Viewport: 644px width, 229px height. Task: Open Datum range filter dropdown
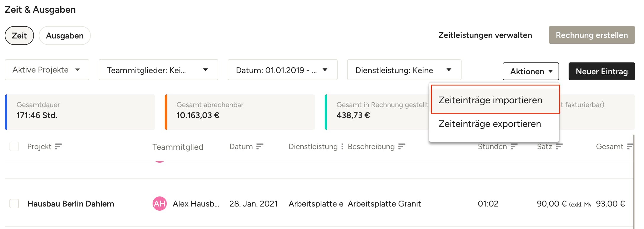coord(282,70)
